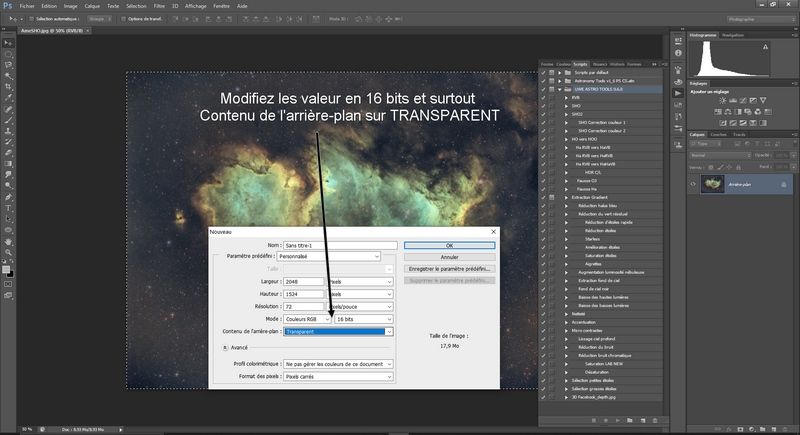The height and width of the screenshot is (435, 800).
Task: Select the Move tool in the toolbox
Action: [x=8, y=43]
